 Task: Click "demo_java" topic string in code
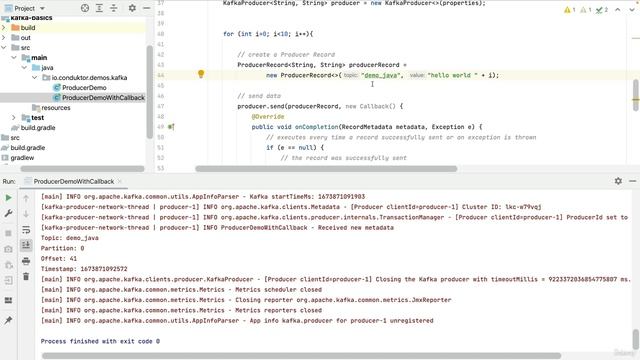pos(382,75)
